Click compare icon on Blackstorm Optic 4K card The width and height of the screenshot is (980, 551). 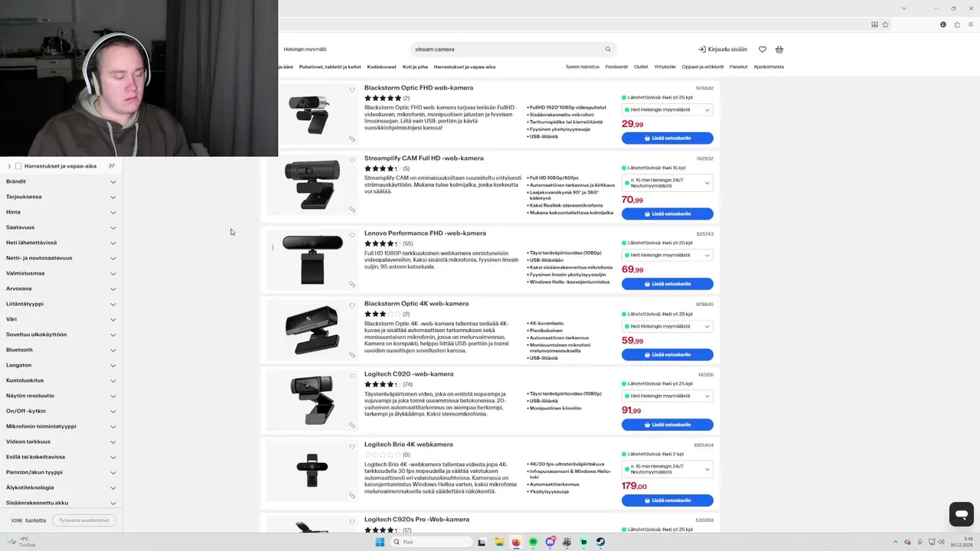pos(352,354)
